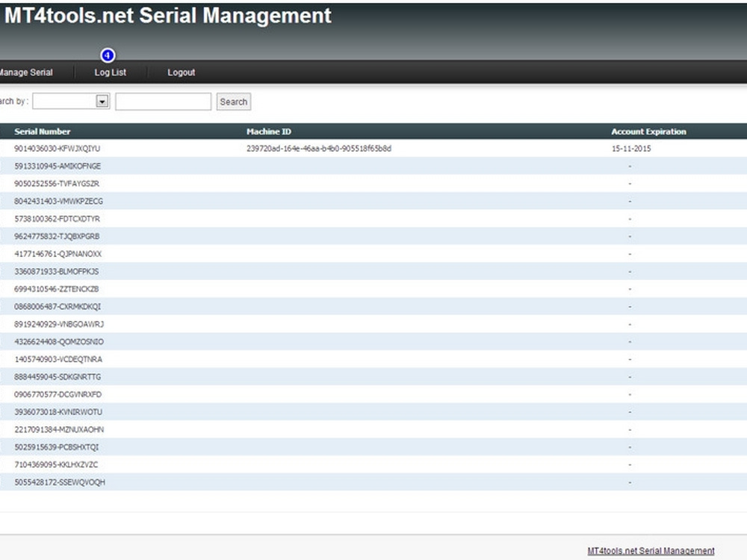Select serial 2217091384-MZNUXAOHN
The height and width of the screenshot is (560, 747).
58,429
